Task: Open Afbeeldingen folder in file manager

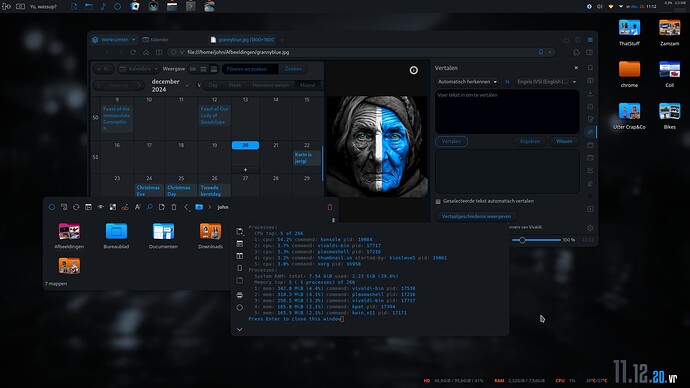Action: (x=69, y=236)
